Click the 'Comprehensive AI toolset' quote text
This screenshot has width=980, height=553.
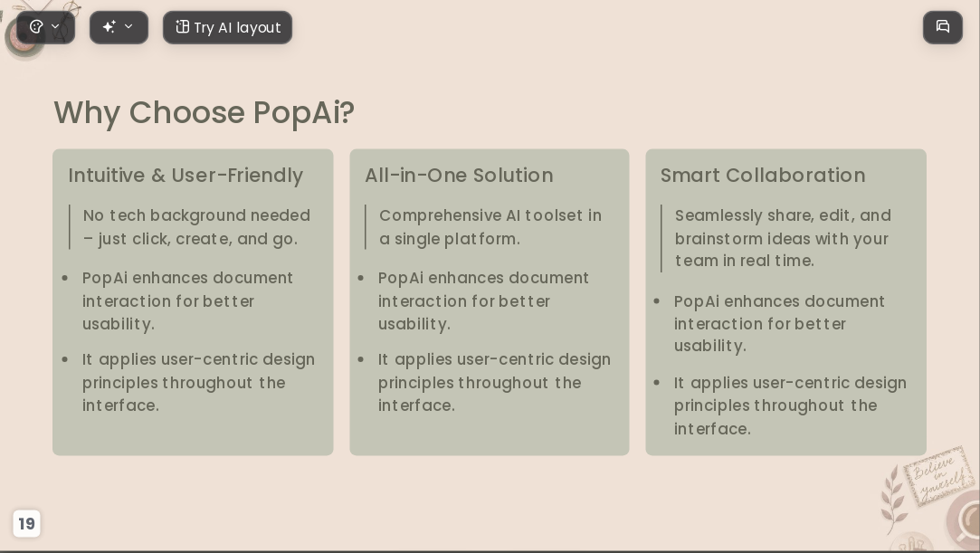click(x=490, y=227)
